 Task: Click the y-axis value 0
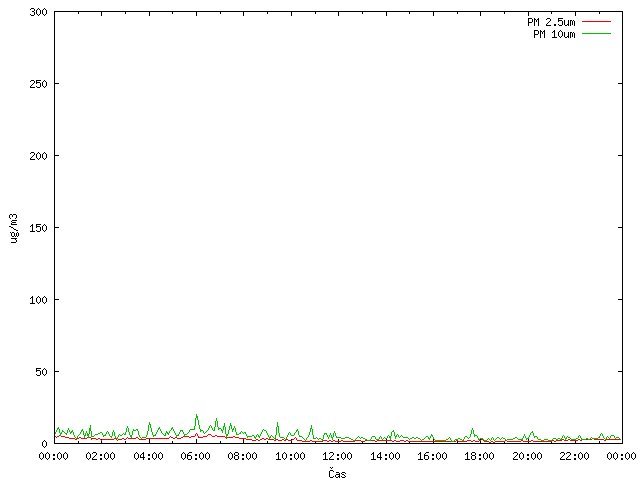[x=44, y=444]
